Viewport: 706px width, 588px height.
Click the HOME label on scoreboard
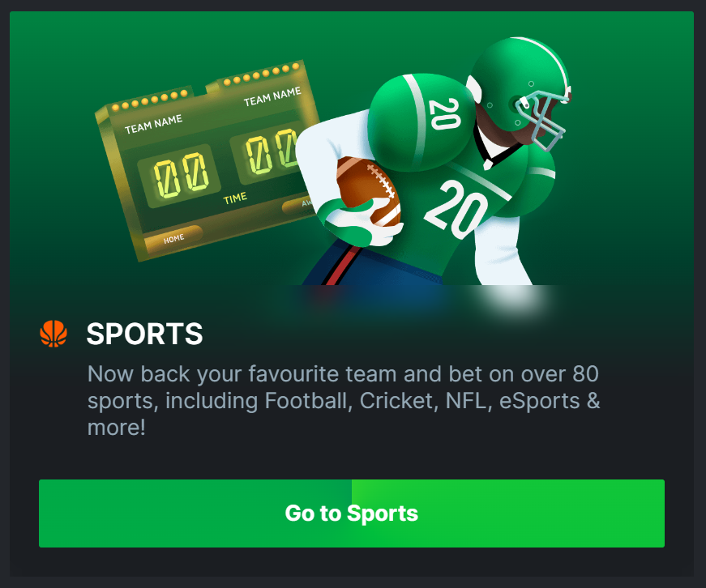(173, 238)
